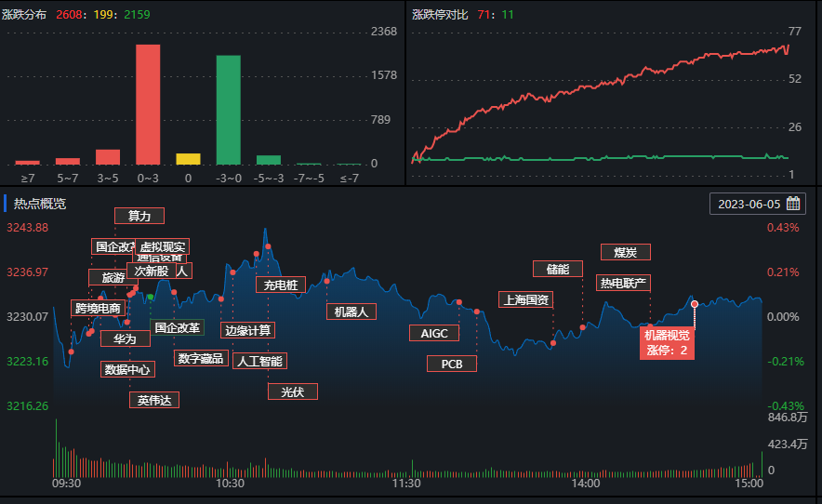822x504 pixels.
Task: Click the 虚拟现实 hotspot tag
Action: [163, 247]
